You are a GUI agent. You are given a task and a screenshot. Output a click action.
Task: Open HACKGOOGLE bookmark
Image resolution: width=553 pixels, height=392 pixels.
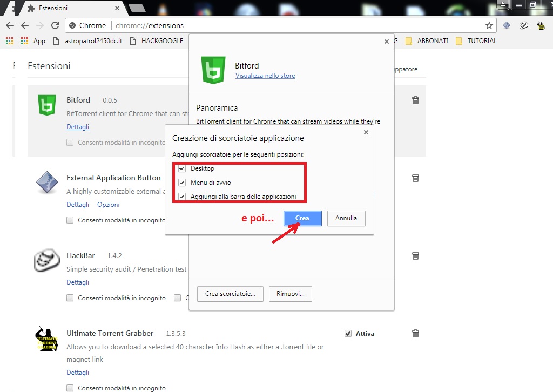[156, 41]
